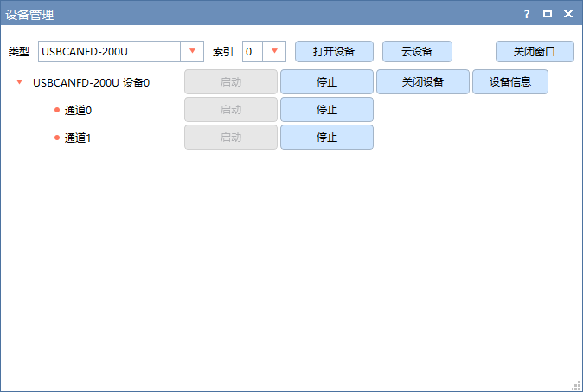The height and width of the screenshot is (392, 583).
Task: Stop 通道1 with its 停止 button
Action: (x=327, y=138)
